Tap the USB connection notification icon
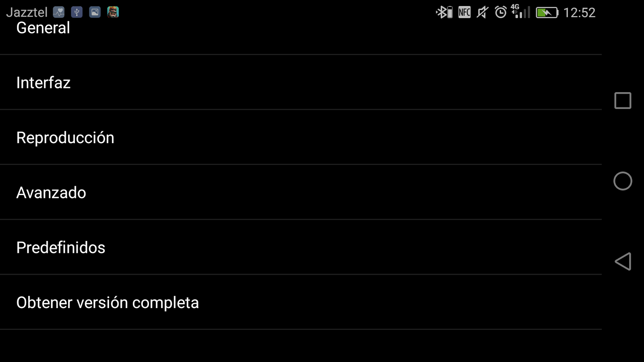 click(77, 12)
